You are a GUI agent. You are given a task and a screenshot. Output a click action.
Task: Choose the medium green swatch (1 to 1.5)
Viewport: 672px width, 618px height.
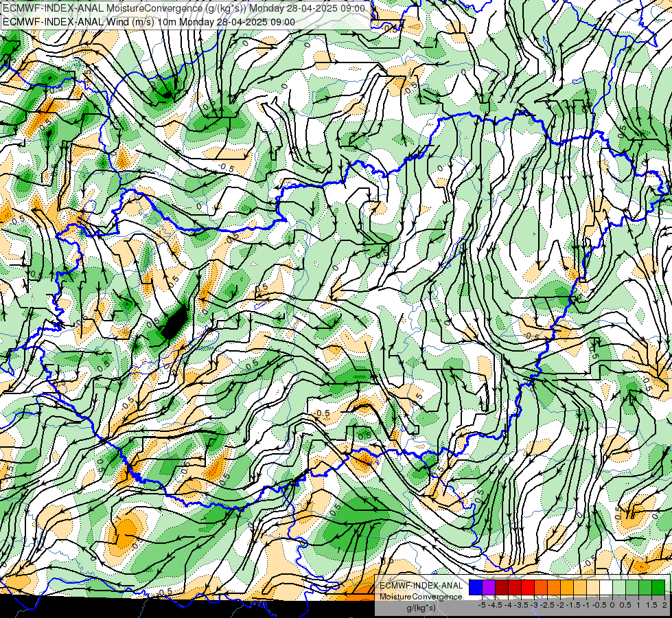click(645, 587)
